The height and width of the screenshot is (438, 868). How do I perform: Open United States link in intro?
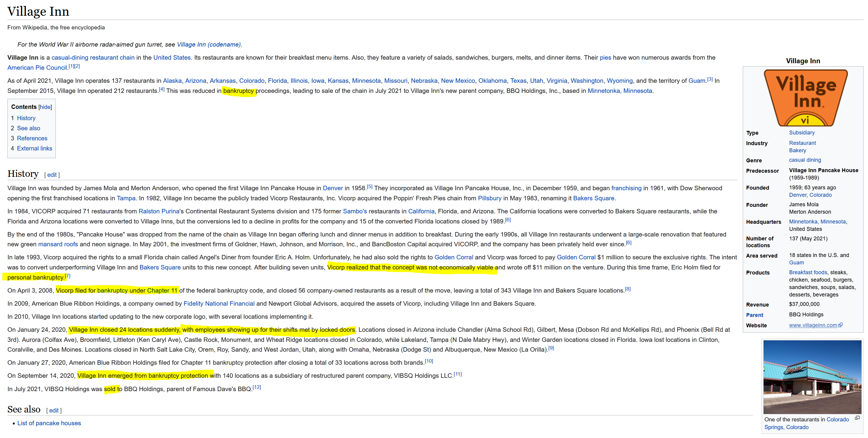pos(172,58)
